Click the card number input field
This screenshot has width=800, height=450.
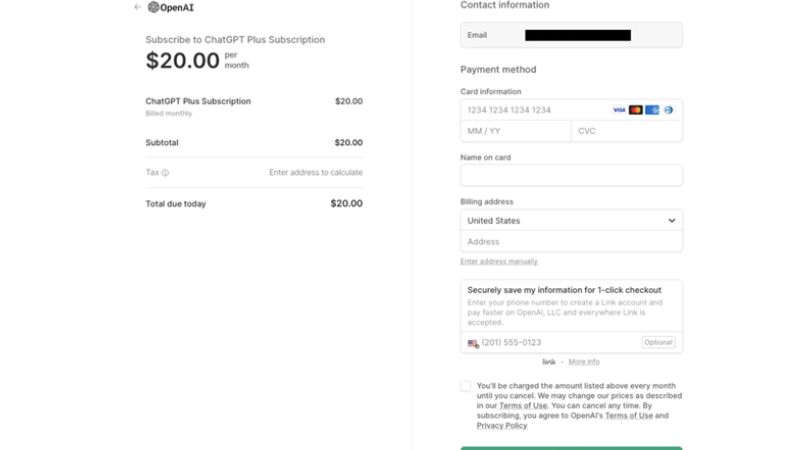click(x=536, y=110)
